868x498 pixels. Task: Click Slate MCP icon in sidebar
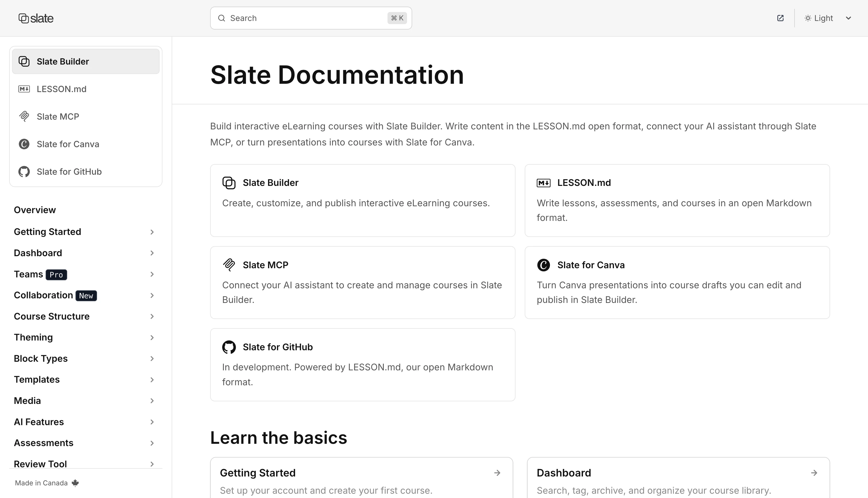tap(24, 116)
